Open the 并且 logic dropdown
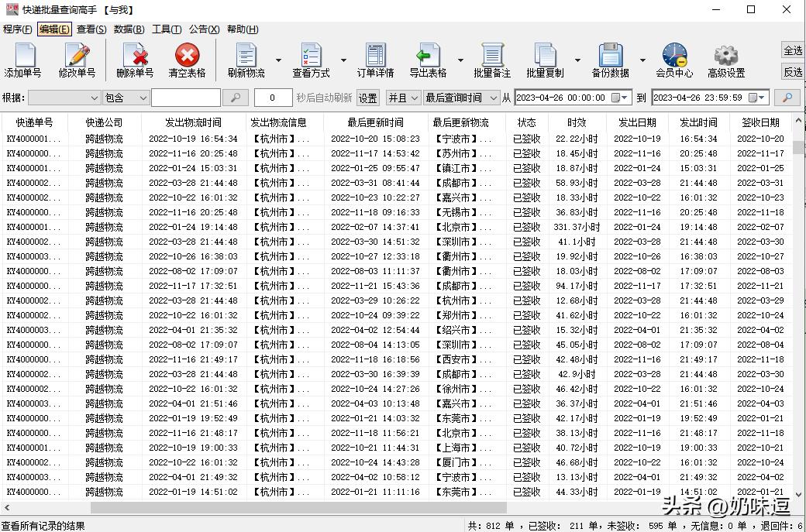Viewport: 806px width, 532px height. tap(404, 98)
